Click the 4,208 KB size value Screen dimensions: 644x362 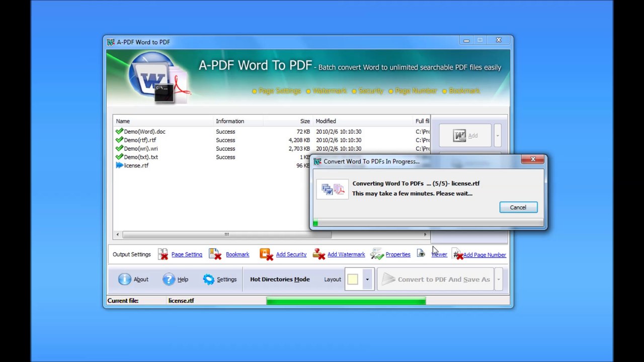[x=299, y=140]
